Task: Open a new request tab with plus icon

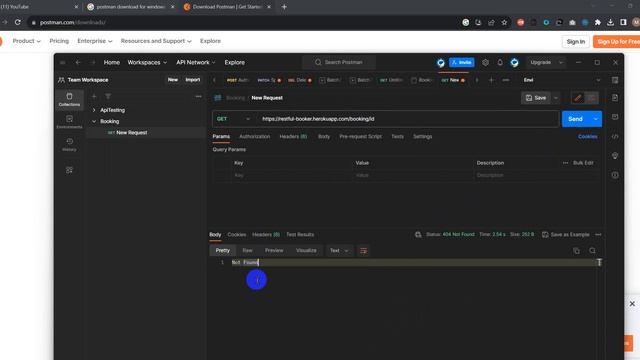Action: pyautogui.click(x=491, y=80)
